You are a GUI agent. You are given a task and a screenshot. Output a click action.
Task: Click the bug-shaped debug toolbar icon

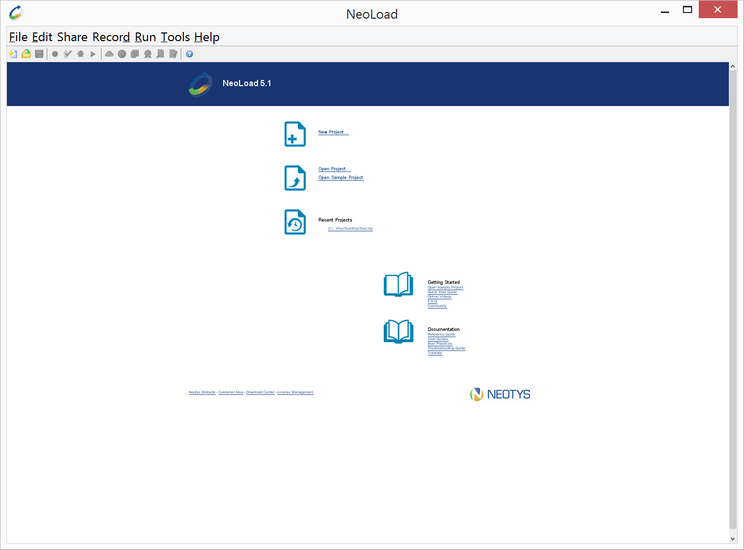81,54
